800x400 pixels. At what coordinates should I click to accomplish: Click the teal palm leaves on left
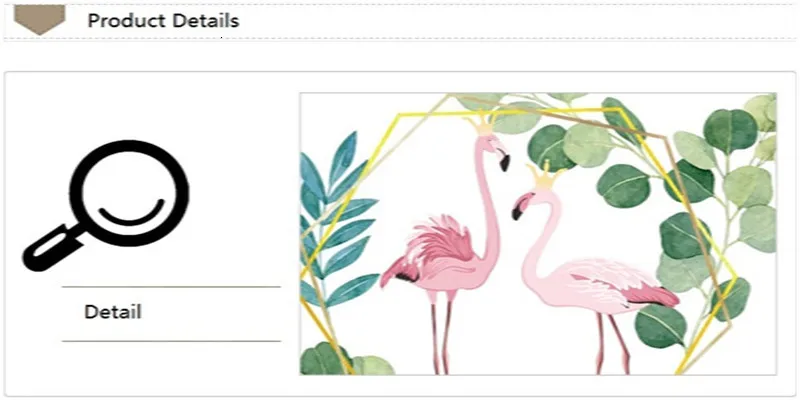click(337, 219)
